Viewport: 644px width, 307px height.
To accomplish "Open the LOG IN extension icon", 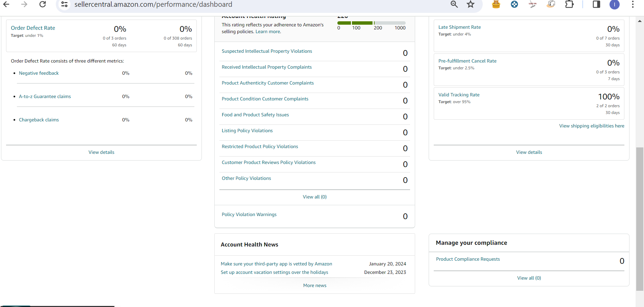I will (532, 4).
